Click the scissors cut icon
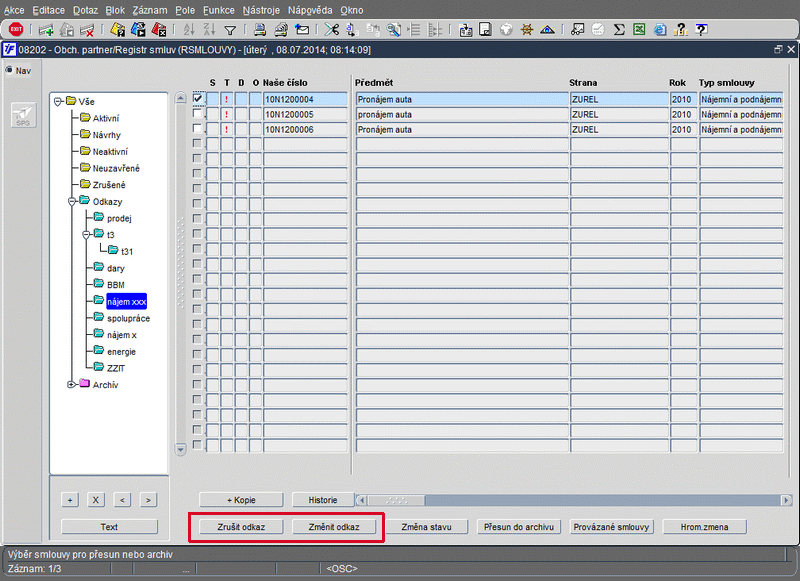The height and width of the screenshot is (581, 800). [x=332, y=30]
